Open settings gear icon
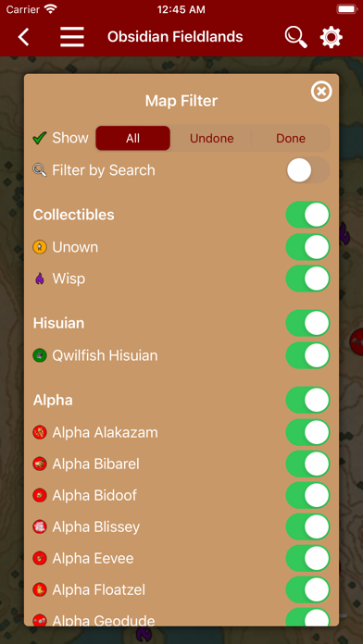This screenshot has height=644, width=363. [332, 37]
